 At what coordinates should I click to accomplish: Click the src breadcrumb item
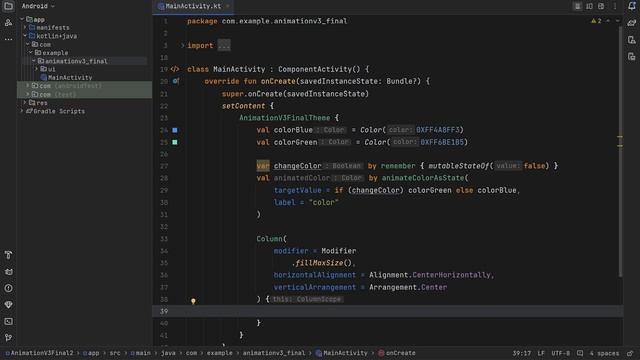tap(115, 353)
